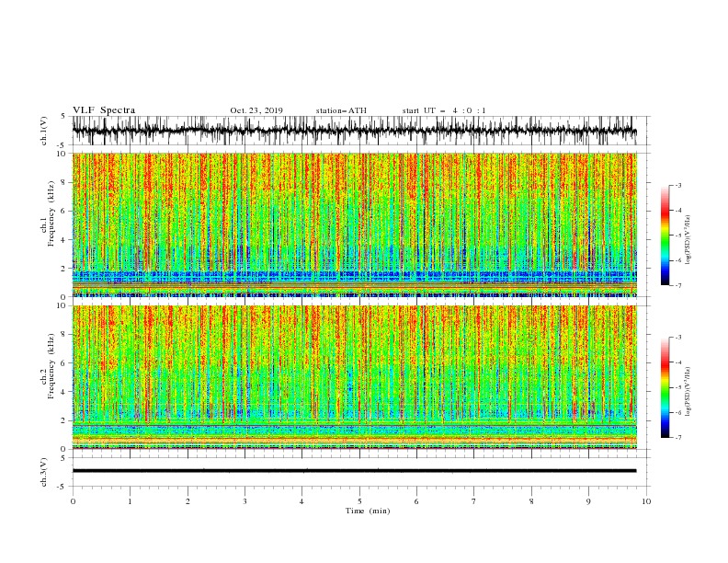Click the ch.1 voltage waveform plot

click(355, 131)
